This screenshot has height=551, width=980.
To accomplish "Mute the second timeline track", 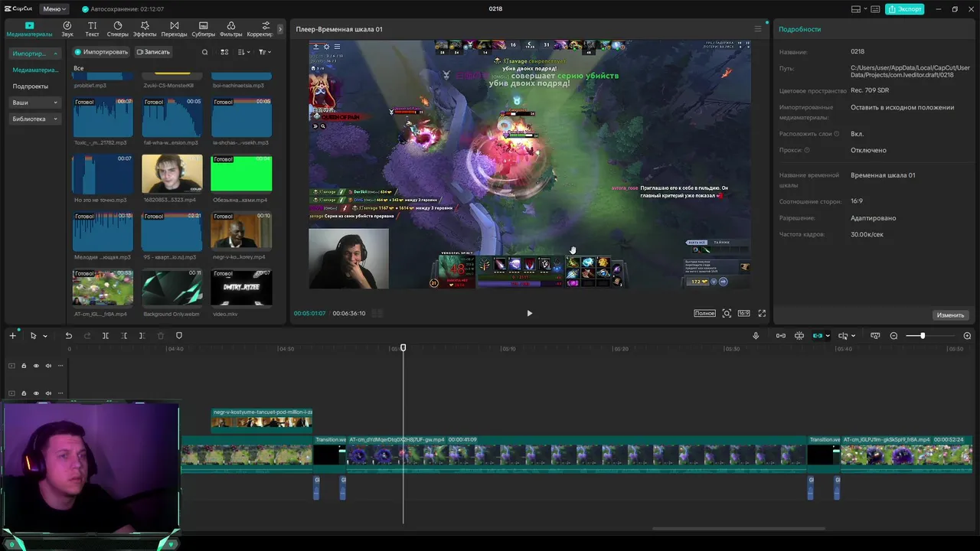I will pos(48,393).
